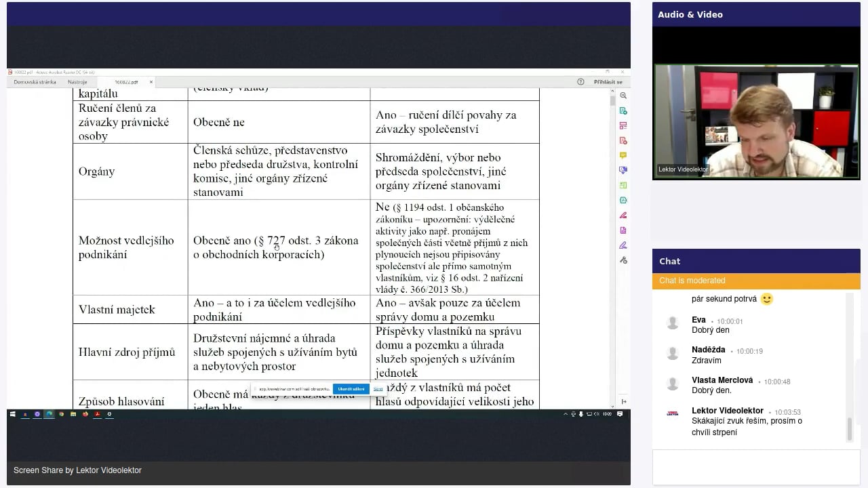Open Firefox from the shared taskbar
Screen dimensions: 868x488
click(x=85, y=414)
